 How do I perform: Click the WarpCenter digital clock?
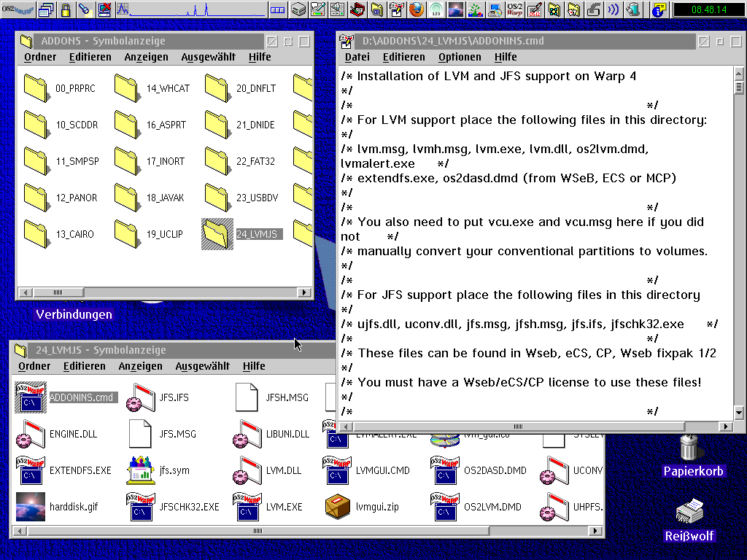pos(709,9)
